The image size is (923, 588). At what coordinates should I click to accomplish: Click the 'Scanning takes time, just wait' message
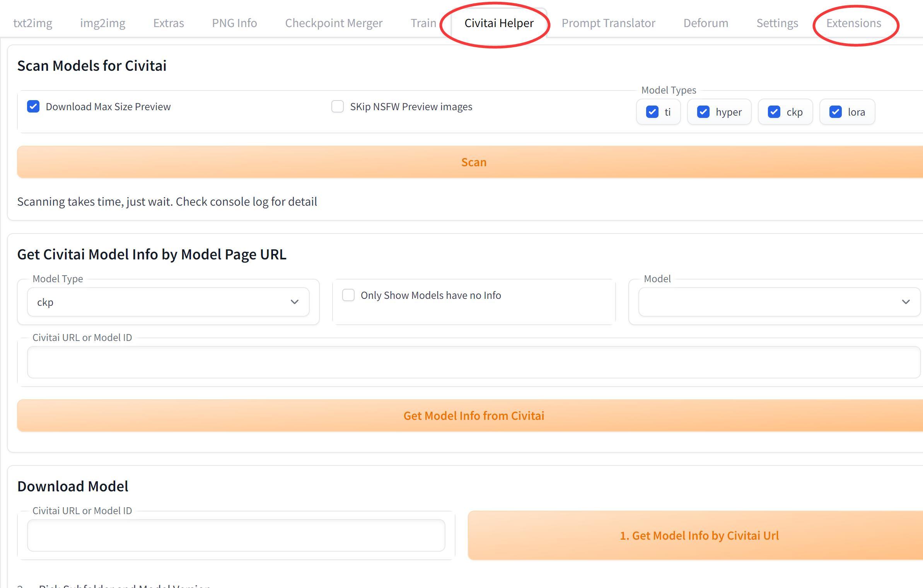tap(167, 202)
